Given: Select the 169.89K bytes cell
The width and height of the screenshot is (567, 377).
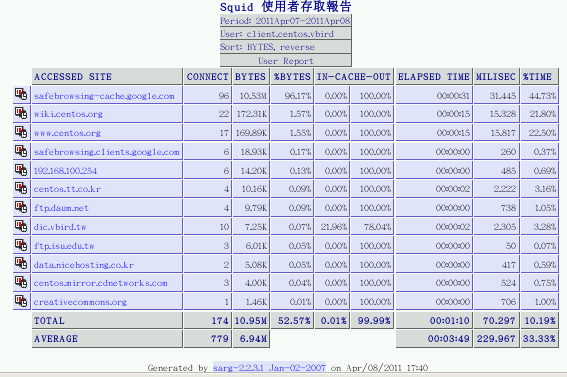Looking at the screenshot, I should (251, 133).
